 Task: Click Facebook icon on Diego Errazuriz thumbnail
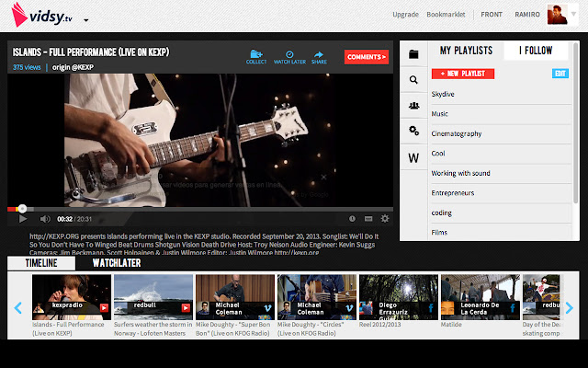431,308
